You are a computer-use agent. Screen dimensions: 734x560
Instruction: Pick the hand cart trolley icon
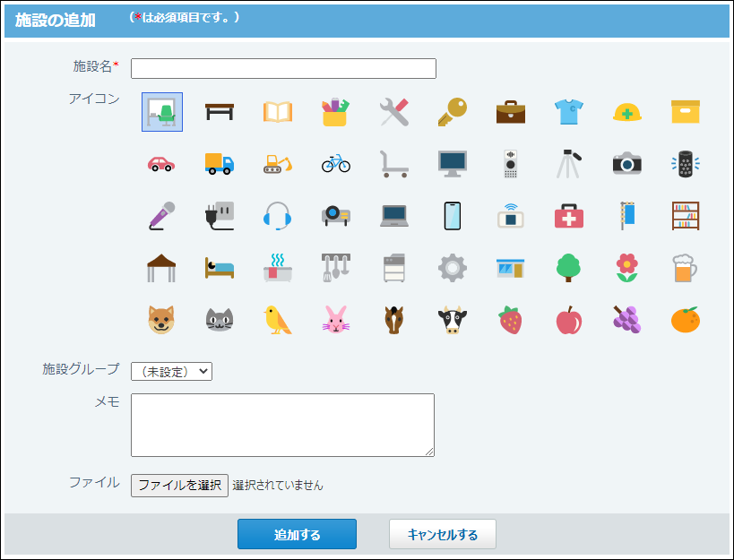[394, 164]
